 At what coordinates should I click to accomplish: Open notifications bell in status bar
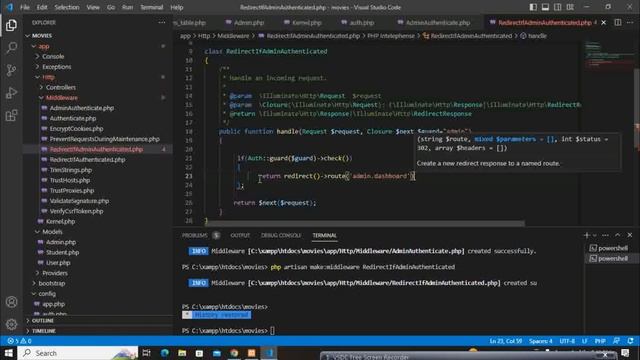click(x=631, y=341)
